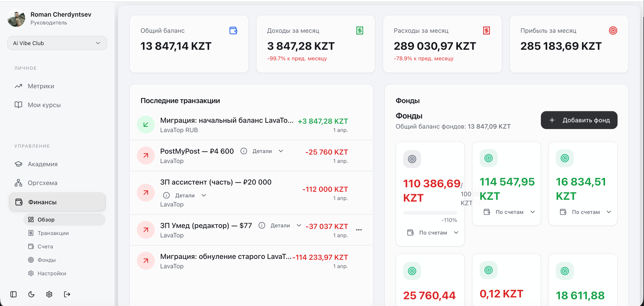The image size is (644, 306).
Task: Click the -110% progress bar on first fund
Action: tap(430, 213)
